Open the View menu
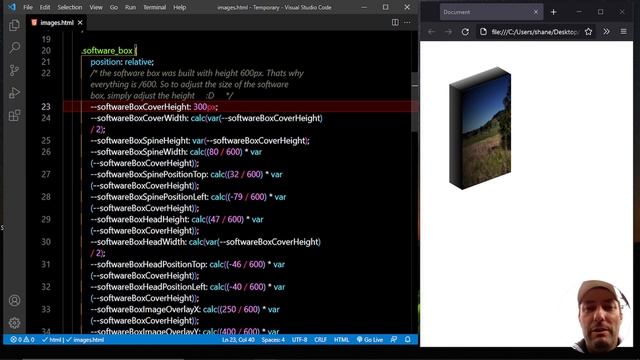The width and height of the screenshot is (640, 360). click(96, 7)
